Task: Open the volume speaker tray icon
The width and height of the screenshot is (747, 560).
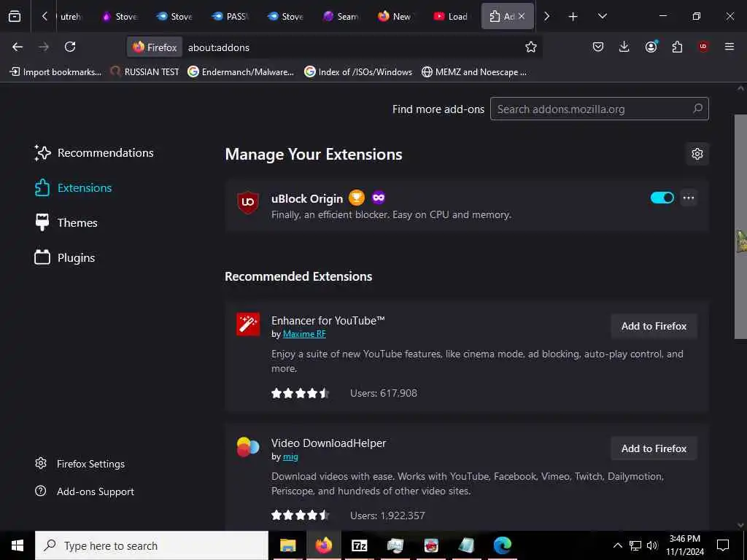Action: [x=652, y=545]
